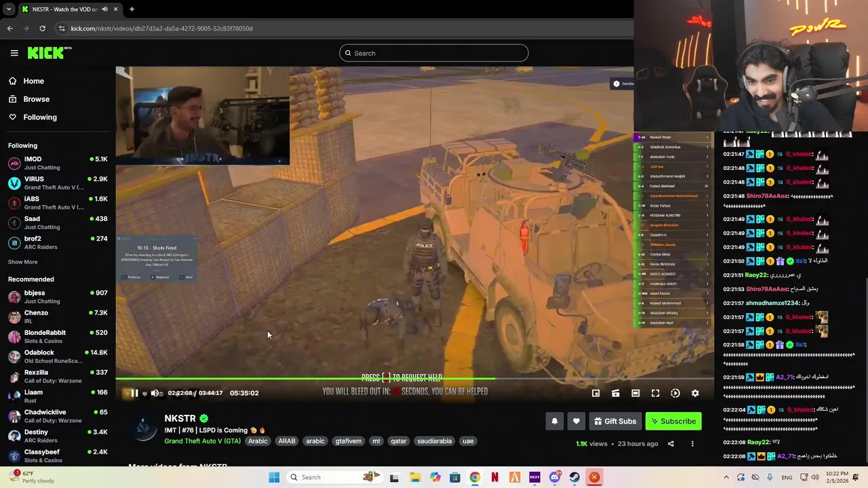Open followed channel iABS
Screen dimensions: 868x488
tap(58, 203)
